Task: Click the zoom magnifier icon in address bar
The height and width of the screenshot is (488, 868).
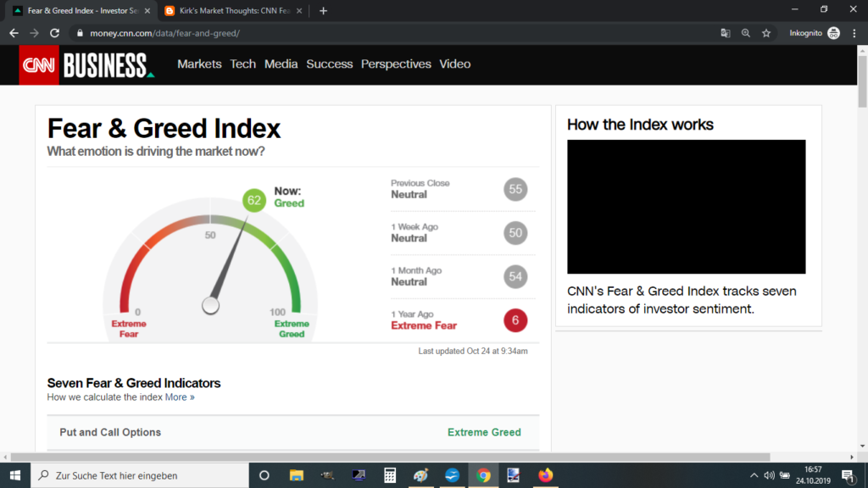Action: (746, 33)
